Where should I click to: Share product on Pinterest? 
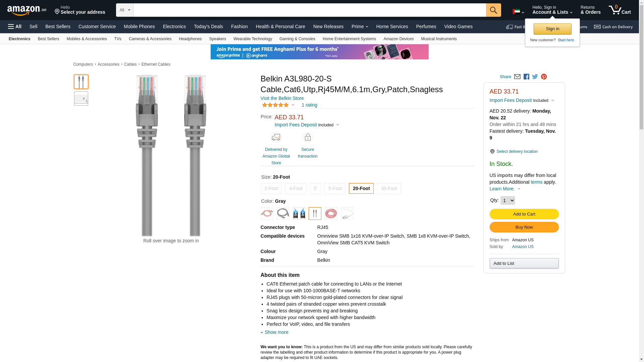pyautogui.click(x=544, y=77)
